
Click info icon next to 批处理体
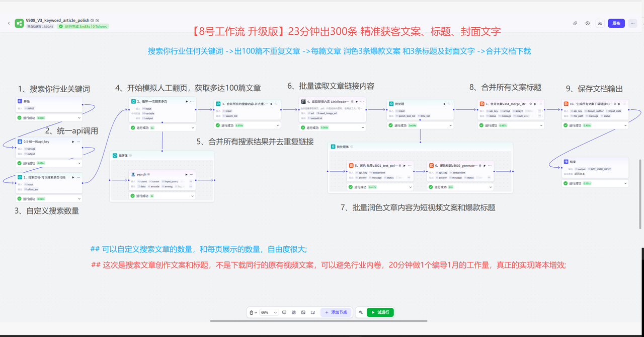[x=351, y=147]
